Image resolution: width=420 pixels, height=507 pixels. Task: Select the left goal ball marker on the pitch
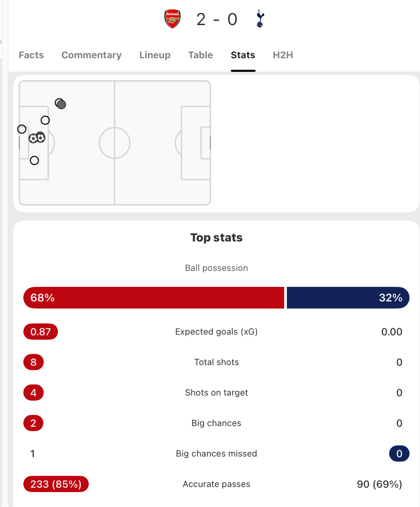pos(33,139)
